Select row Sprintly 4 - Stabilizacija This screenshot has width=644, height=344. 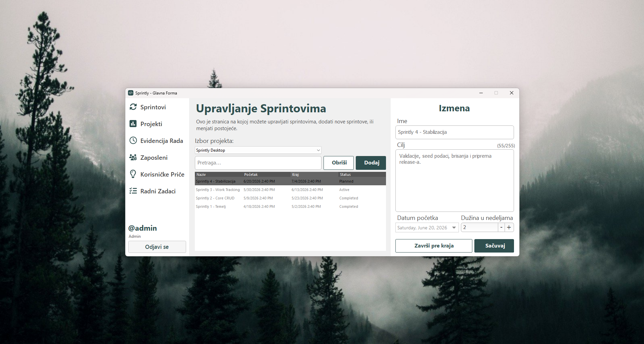click(x=290, y=181)
